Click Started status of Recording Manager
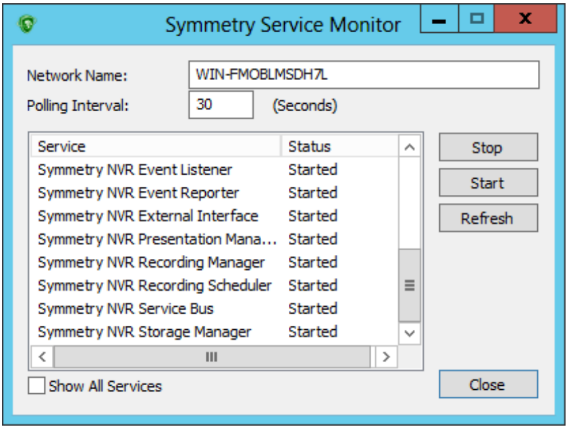Viewport: 568px width, 427px height. 313,262
